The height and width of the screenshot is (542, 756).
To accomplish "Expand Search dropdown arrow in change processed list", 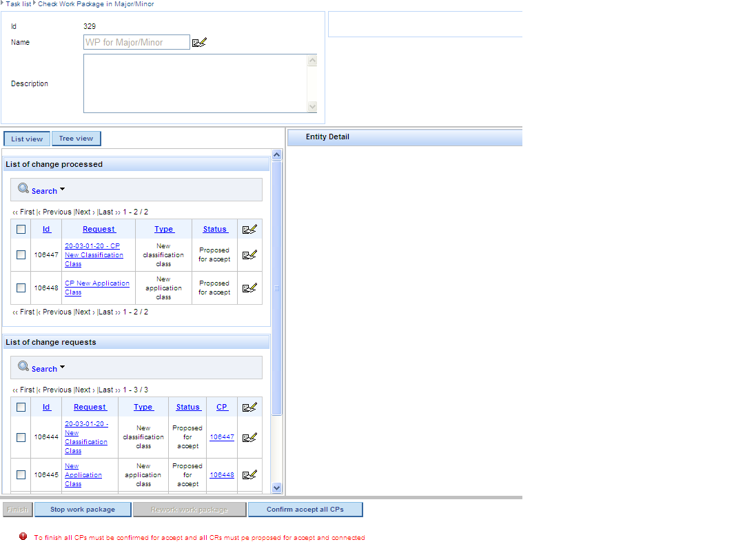I will click(62, 190).
